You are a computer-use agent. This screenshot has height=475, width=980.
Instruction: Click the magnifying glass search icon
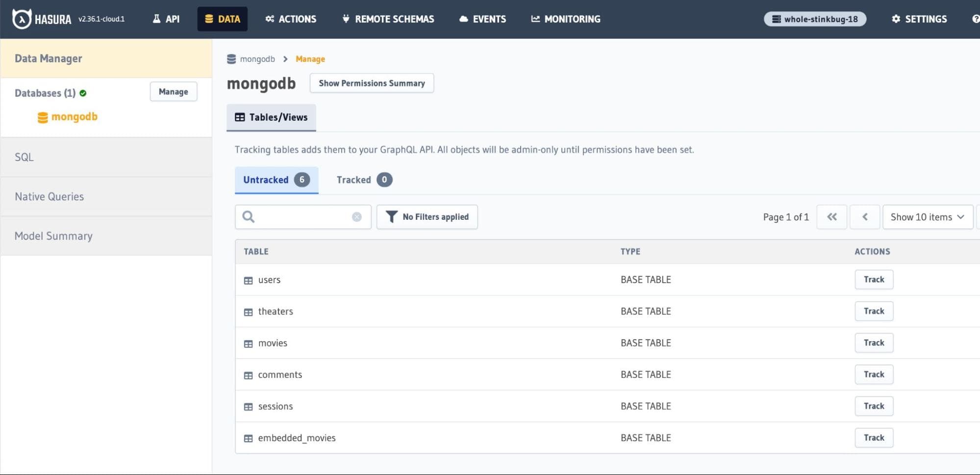(249, 217)
